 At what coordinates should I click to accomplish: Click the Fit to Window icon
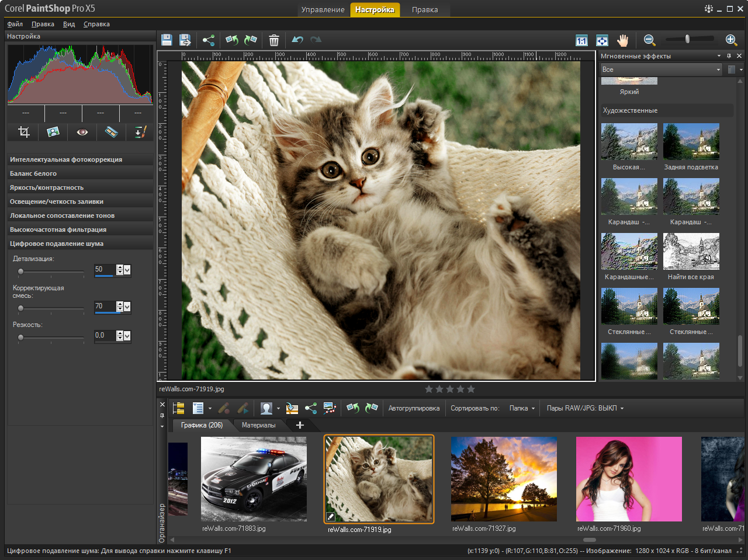coord(602,40)
